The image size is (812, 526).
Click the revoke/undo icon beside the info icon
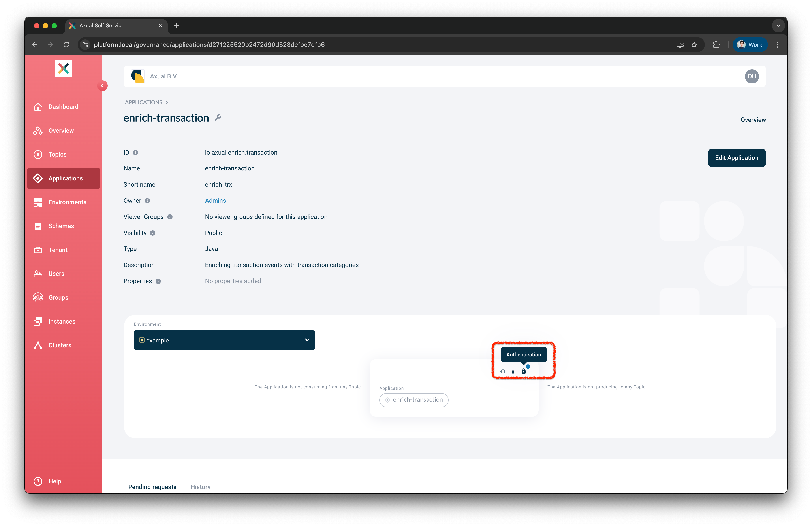click(502, 371)
